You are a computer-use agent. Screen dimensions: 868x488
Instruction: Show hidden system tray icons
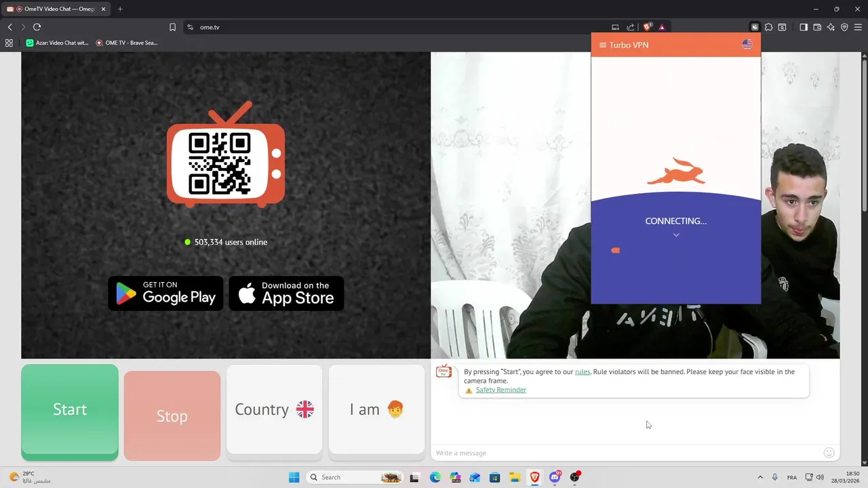coord(759,477)
